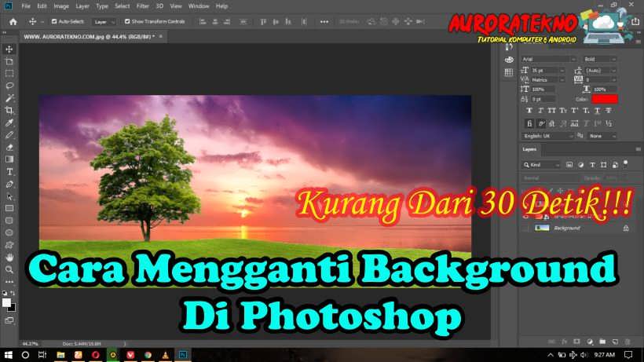This screenshot has height=362, width=644.
Task: Toggle visibility of the Background layer
Action: coord(525,228)
